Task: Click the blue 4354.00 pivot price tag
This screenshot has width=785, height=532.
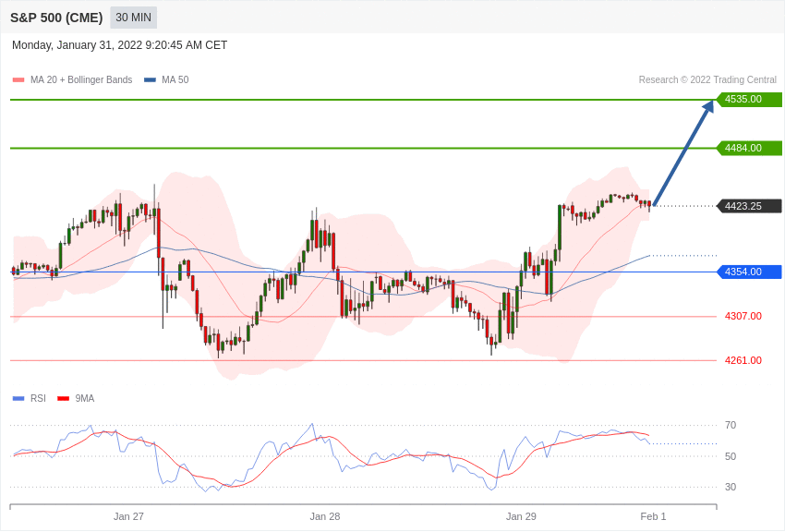Action: [749, 272]
